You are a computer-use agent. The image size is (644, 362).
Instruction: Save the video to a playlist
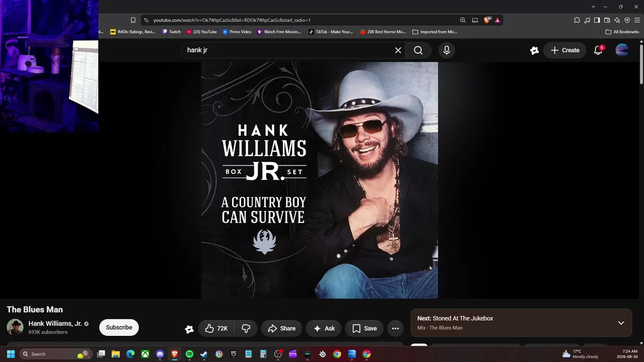tap(364, 328)
